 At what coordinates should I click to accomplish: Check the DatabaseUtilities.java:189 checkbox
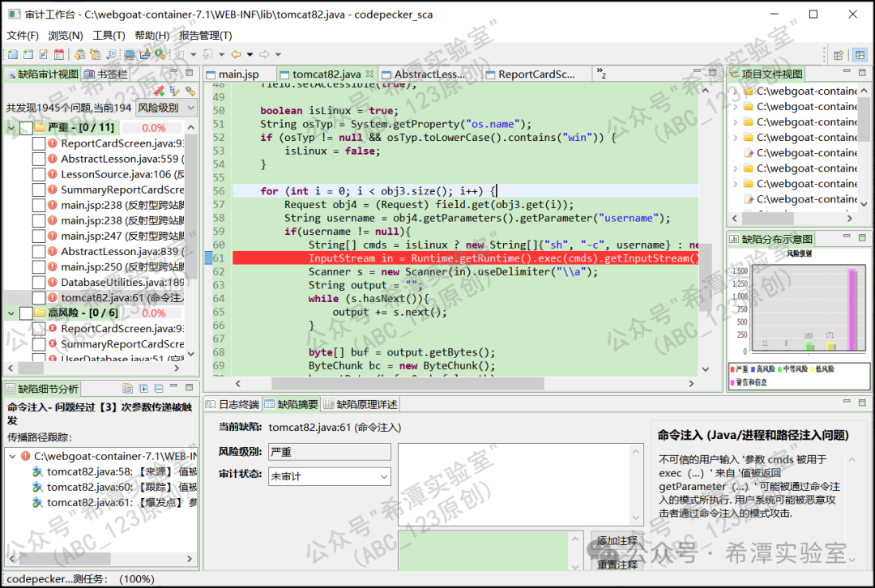39,283
